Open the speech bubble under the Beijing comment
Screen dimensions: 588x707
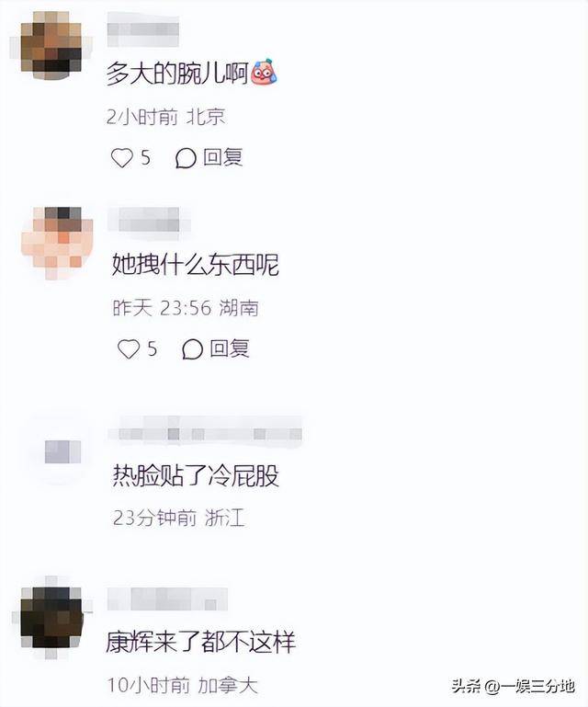[x=186, y=158]
